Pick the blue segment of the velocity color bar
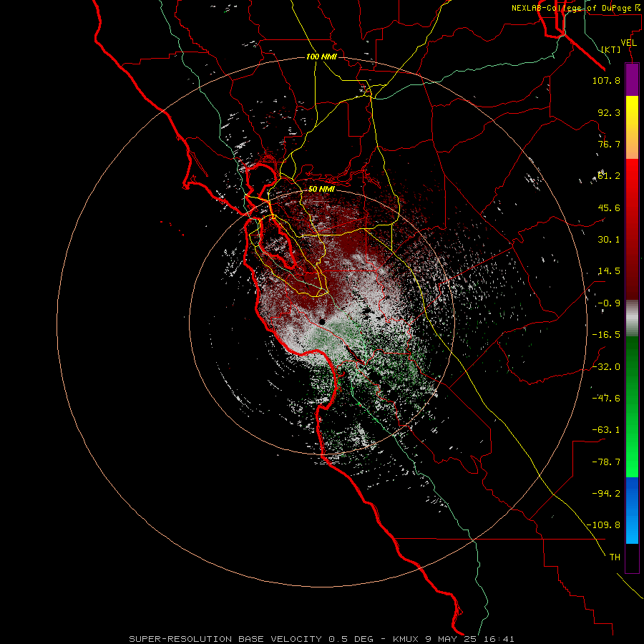Viewport: 644px width, 644px height. coord(632,510)
